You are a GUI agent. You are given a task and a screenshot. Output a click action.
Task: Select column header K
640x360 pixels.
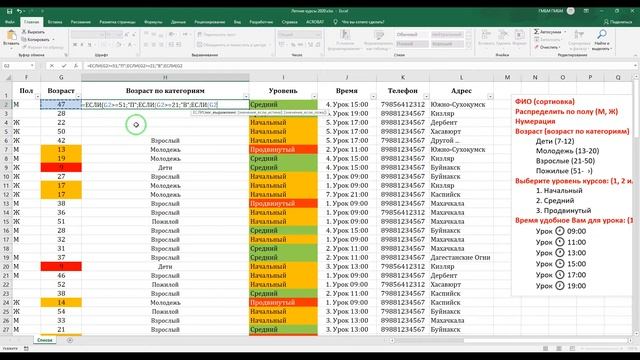point(402,77)
